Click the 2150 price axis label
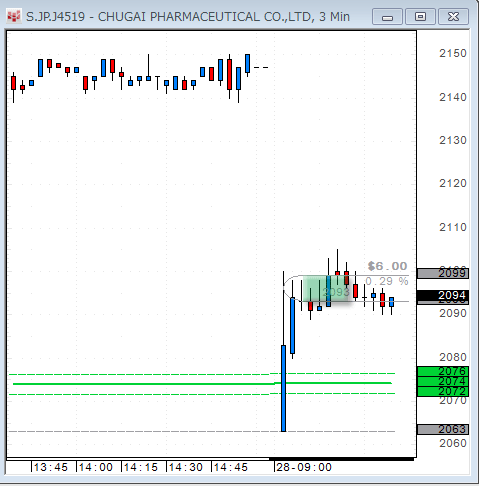Screen dimensions: 479x486 (453, 53)
